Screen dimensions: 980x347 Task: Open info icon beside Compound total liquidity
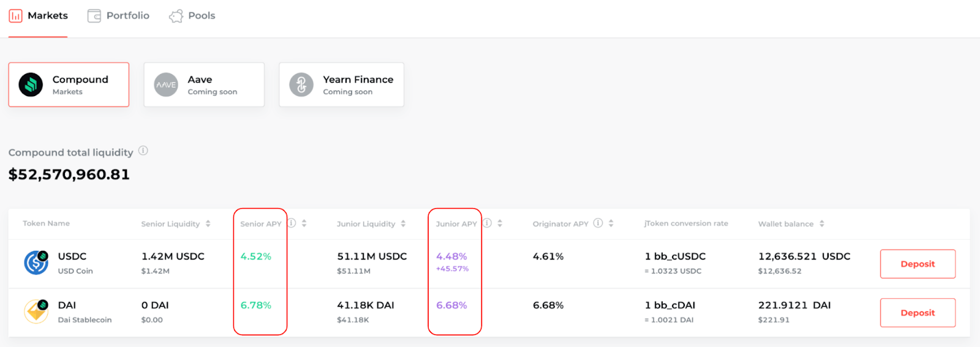click(x=143, y=151)
